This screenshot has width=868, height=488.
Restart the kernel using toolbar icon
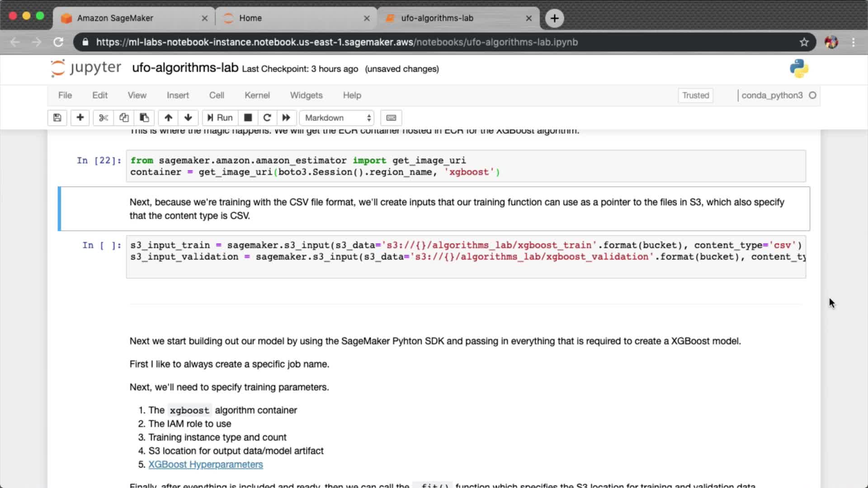(x=267, y=118)
